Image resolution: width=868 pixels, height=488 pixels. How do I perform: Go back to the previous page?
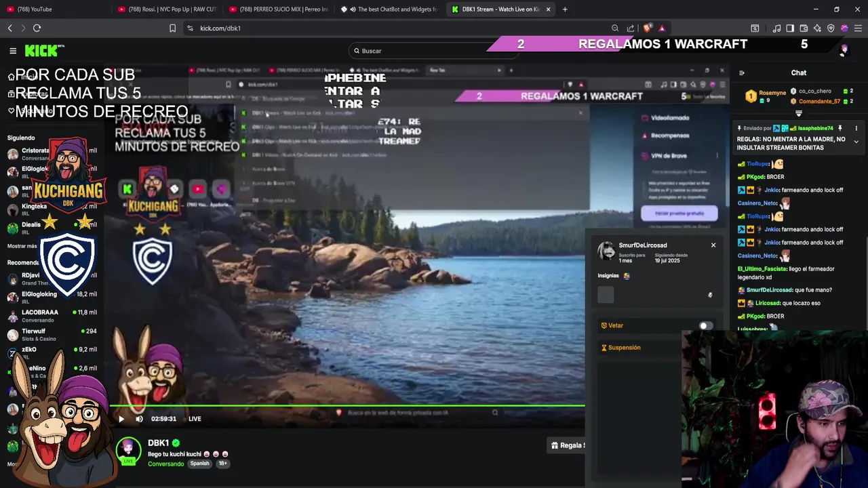tap(9, 28)
